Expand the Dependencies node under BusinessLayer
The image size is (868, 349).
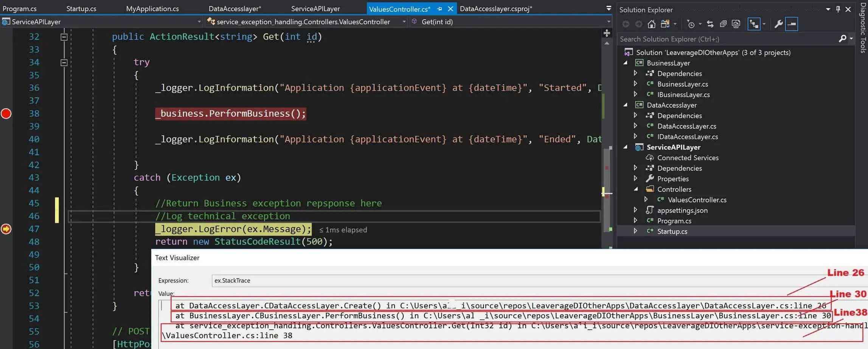636,74
